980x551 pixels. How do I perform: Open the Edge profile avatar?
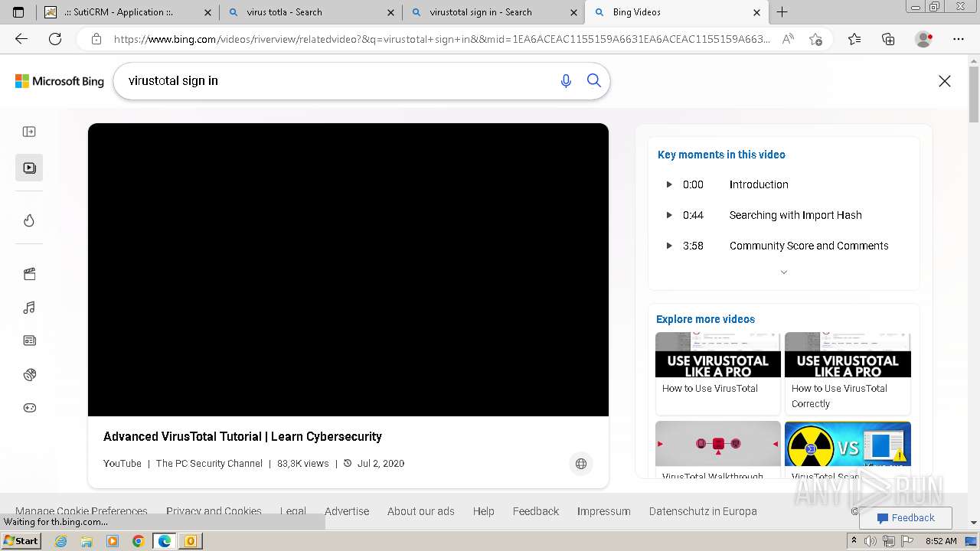pyautogui.click(x=924, y=39)
